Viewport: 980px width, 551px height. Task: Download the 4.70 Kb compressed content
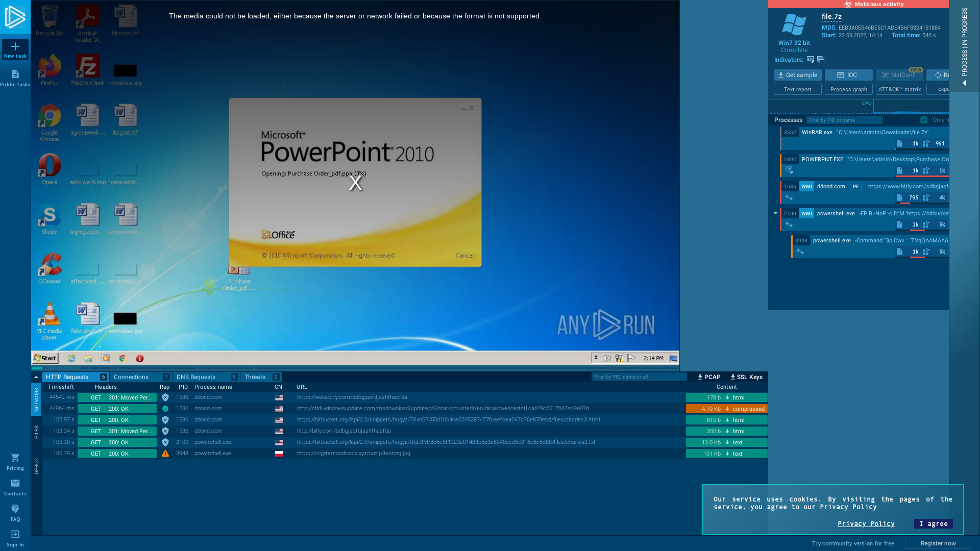(727, 409)
